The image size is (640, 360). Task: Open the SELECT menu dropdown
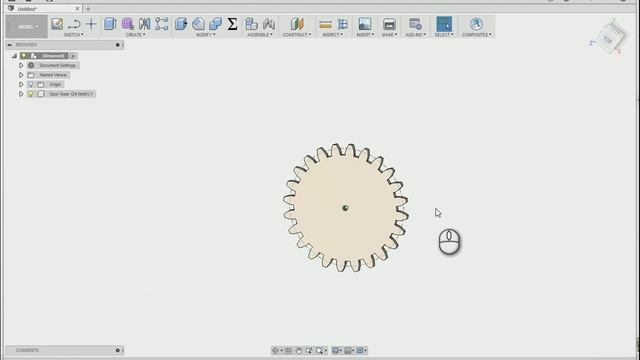[x=444, y=35]
